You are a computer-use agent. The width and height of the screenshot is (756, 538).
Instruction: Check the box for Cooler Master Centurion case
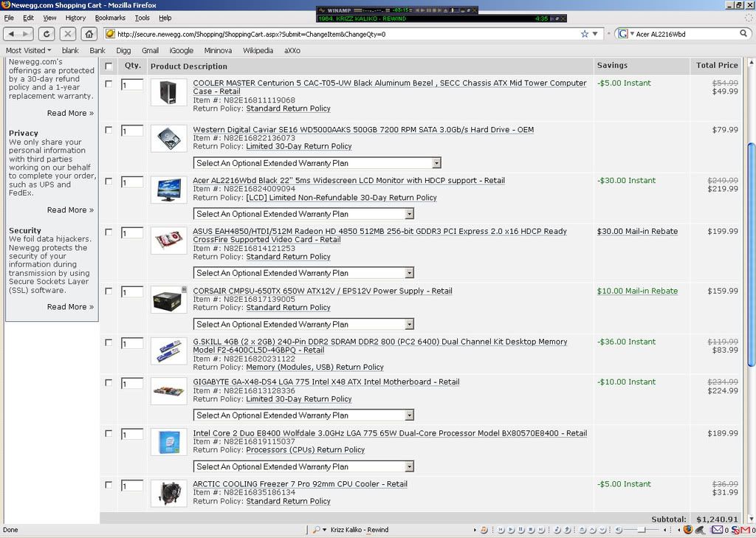pos(109,84)
